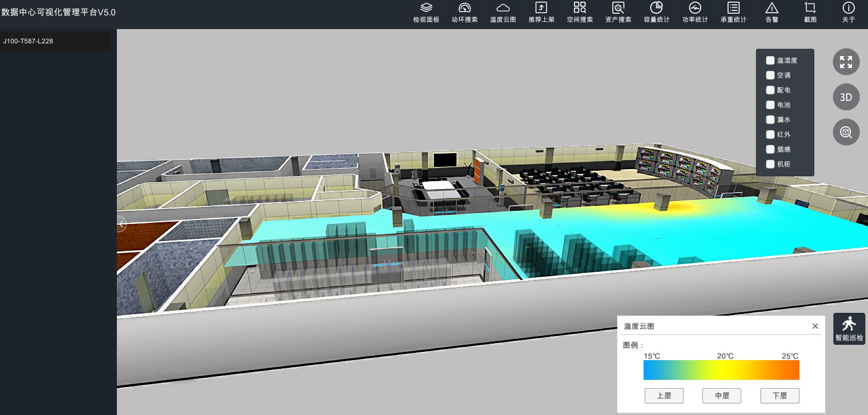The height and width of the screenshot is (415, 868).
Task: Click the round magnifier cube search button
Action: (x=846, y=132)
